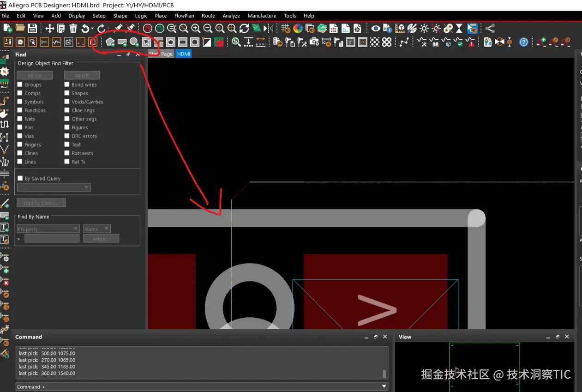Click the hourglass icon in toolbar
The height and width of the screenshot is (392, 582).
click(459, 28)
